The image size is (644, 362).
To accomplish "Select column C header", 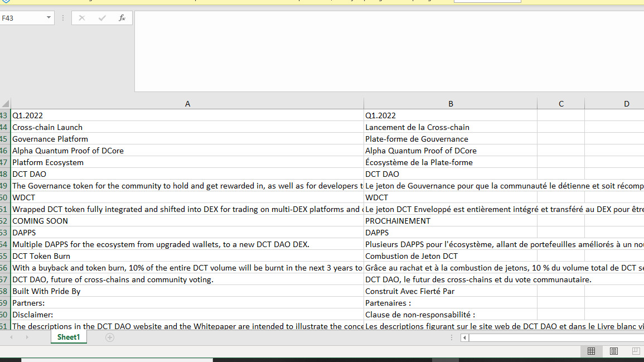I will (561, 104).
